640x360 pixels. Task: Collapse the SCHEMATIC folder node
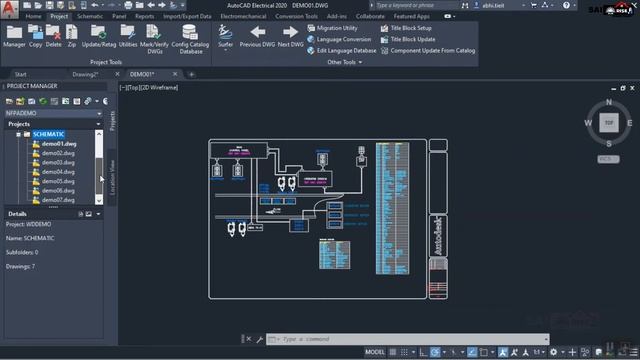coord(18,134)
